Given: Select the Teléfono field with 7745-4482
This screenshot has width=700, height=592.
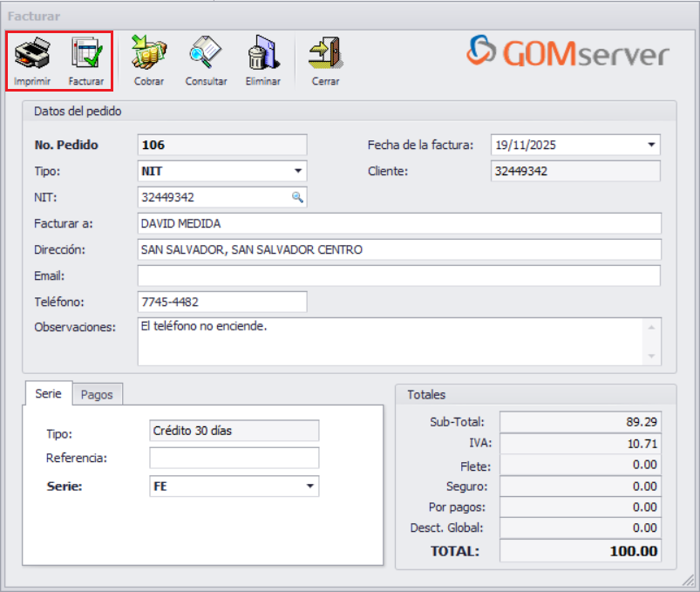Looking at the screenshot, I should [x=218, y=302].
